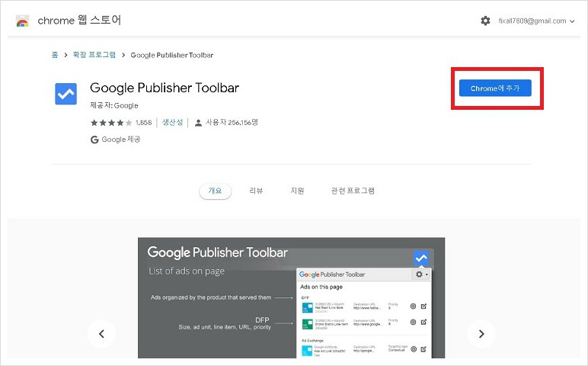588x366 pixels.
Task: Go to the 홈 breadcrumb link
Action: [55, 55]
